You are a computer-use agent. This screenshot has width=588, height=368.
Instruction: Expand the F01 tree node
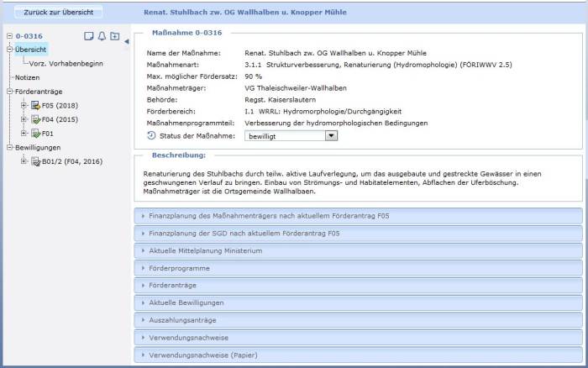point(24,134)
